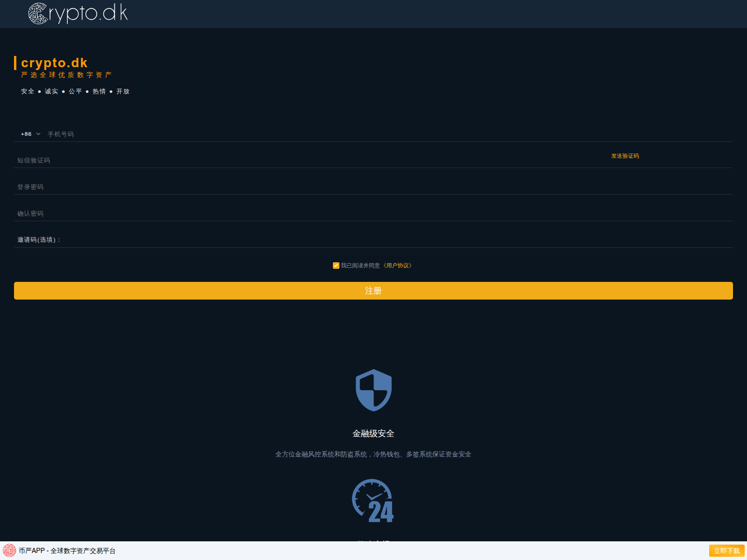Click the red app icon in bottom banner
747x560 pixels.
(x=9, y=551)
